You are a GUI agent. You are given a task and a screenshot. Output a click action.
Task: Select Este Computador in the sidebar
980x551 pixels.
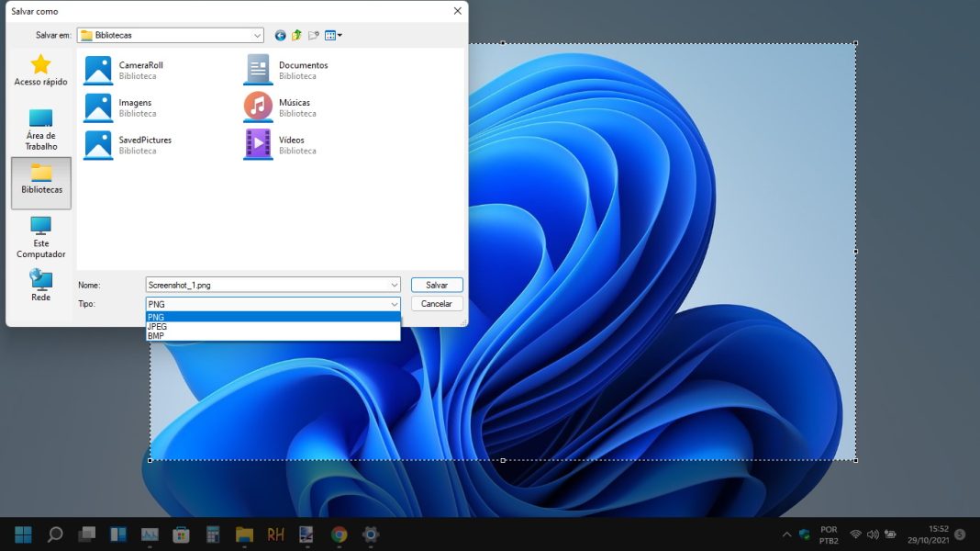[40, 236]
